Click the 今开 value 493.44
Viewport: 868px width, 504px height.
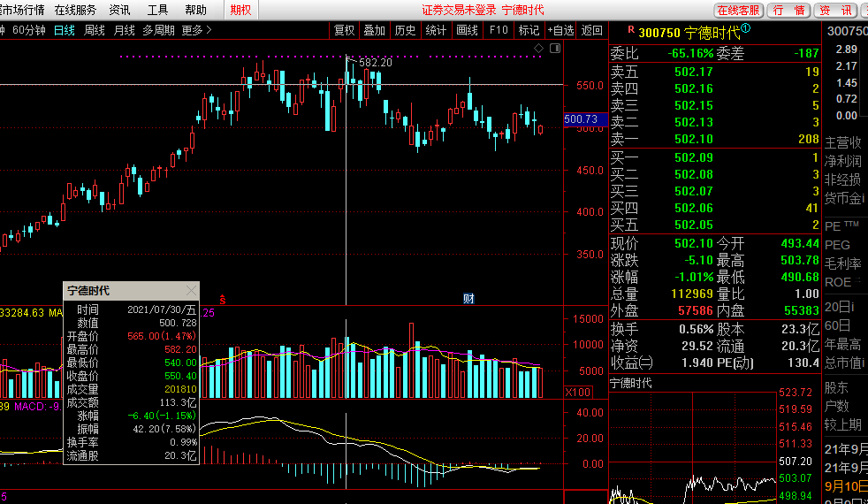(x=800, y=244)
